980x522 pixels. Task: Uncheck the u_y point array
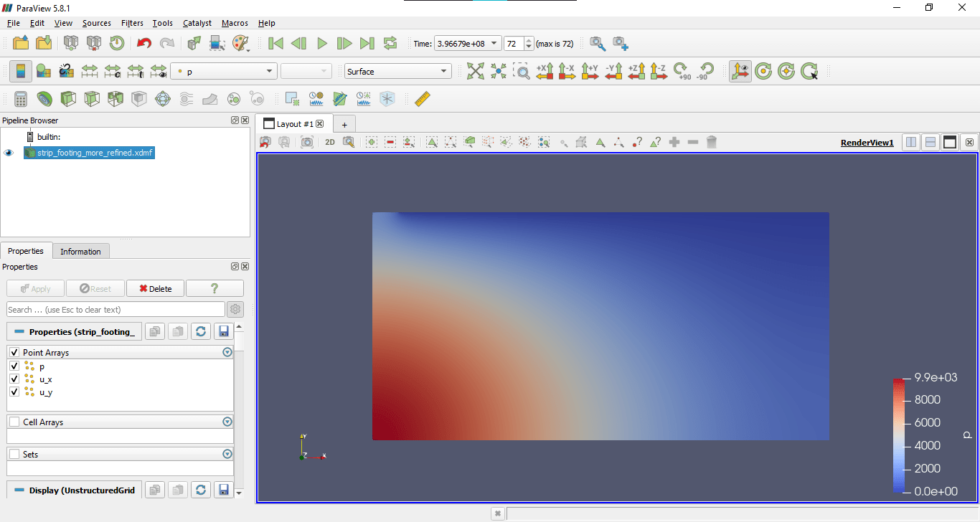(x=14, y=391)
